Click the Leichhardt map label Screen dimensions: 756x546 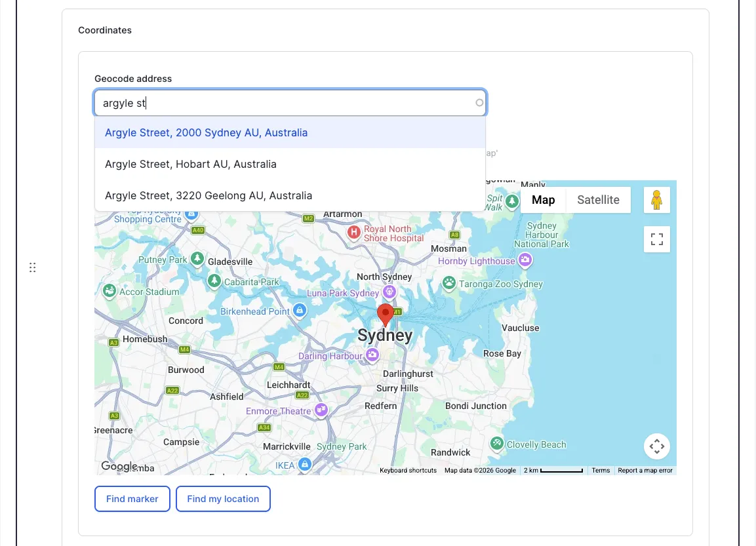coord(288,385)
